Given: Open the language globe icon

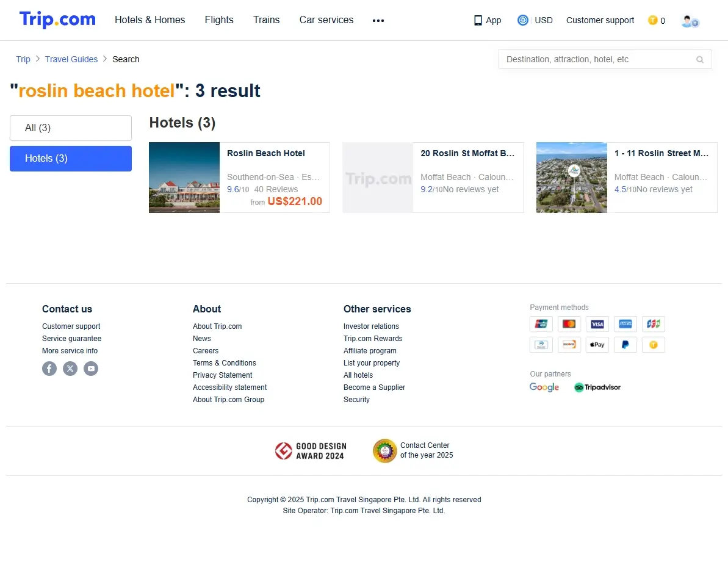Looking at the screenshot, I should pos(523,20).
